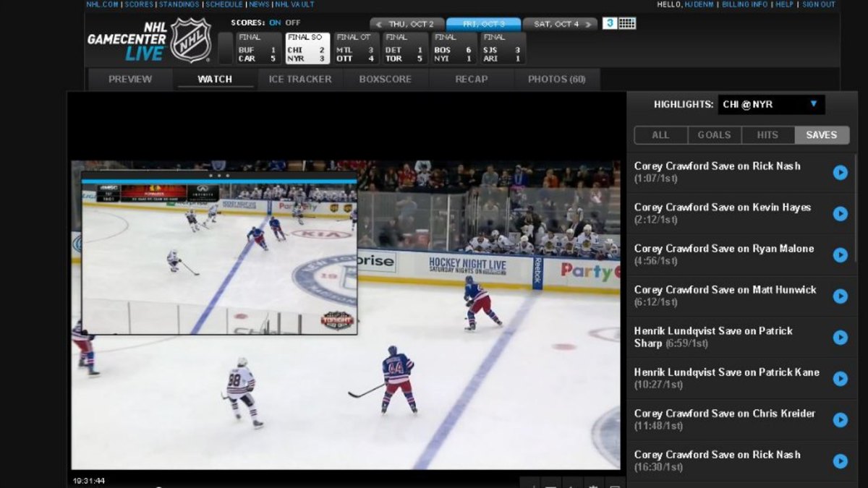Open the multi-game grid view icon
This screenshot has width=868, height=488.
626,22
